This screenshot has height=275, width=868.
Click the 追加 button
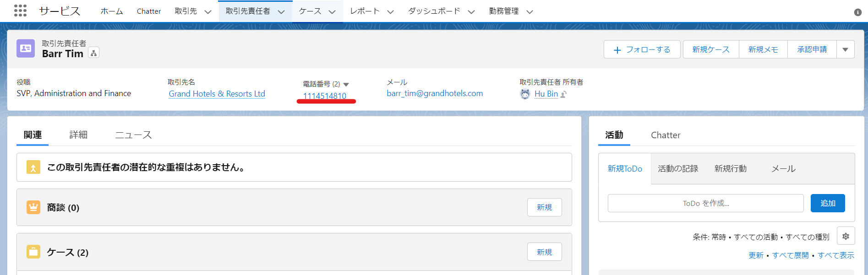828,203
